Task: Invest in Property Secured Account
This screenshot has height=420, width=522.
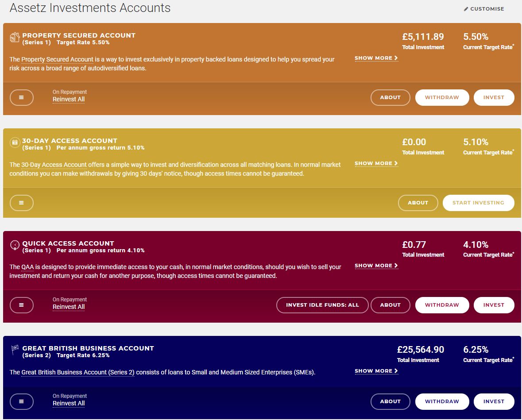Action: (x=494, y=97)
